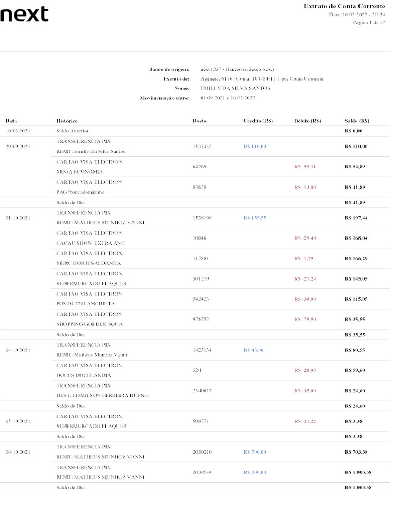The width and height of the screenshot is (399, 532).
Task: Click the final balance R$ 1.003,38
Action: coord(358,487)
